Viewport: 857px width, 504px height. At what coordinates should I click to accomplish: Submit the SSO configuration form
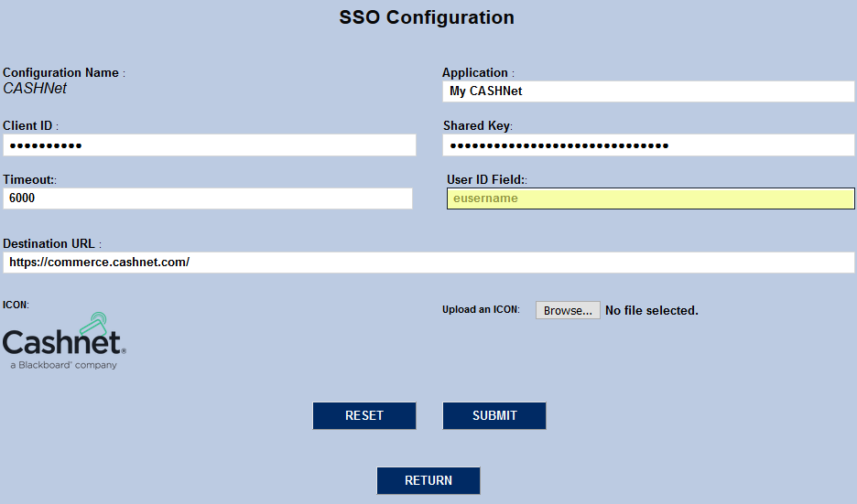pos(494,415)
